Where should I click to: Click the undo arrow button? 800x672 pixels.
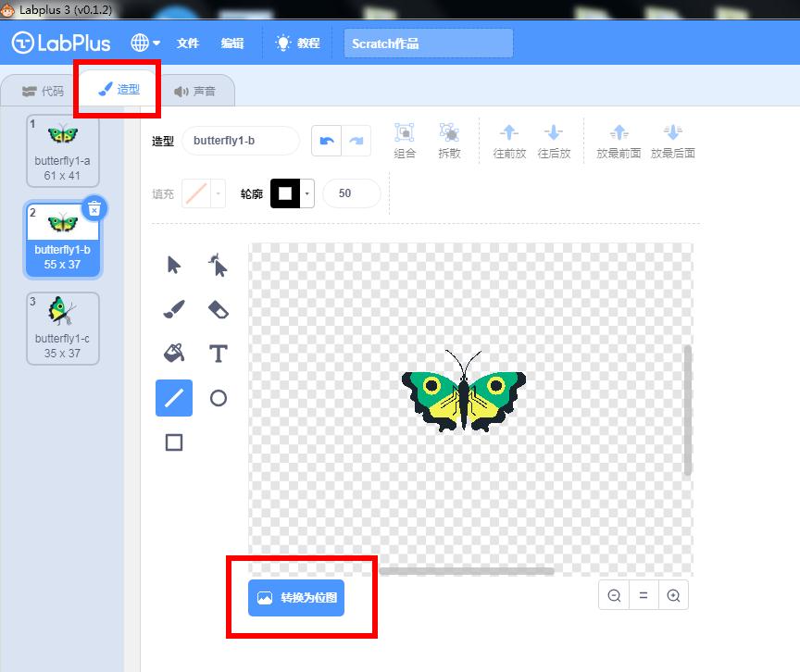tap(326, 141)
